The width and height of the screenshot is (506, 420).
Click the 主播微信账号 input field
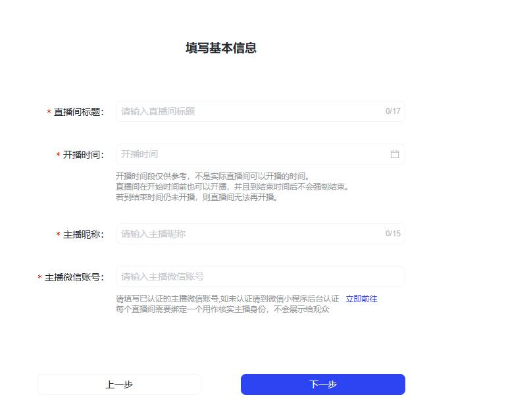(260, 276)
